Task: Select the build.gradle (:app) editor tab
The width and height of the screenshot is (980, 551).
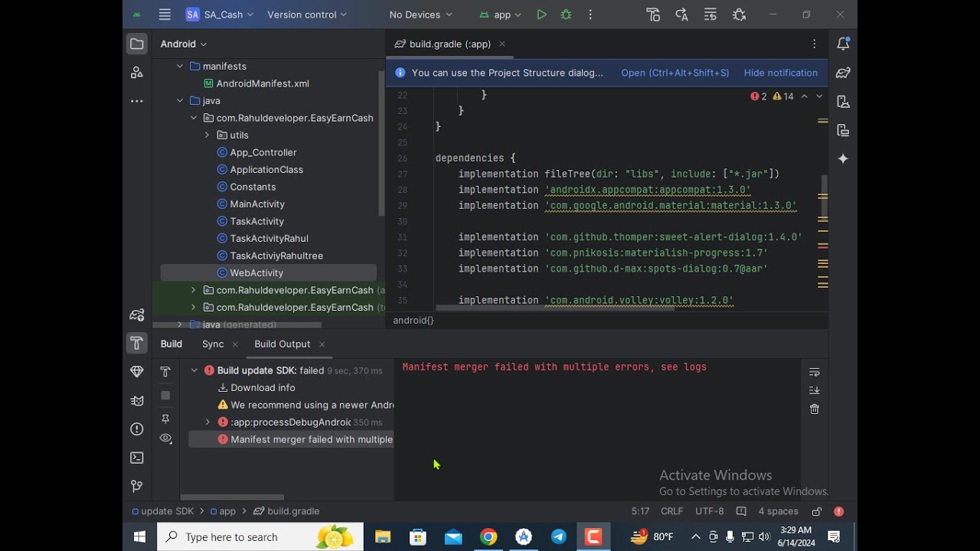Action: pyautogui.click(x=450, y=44)
